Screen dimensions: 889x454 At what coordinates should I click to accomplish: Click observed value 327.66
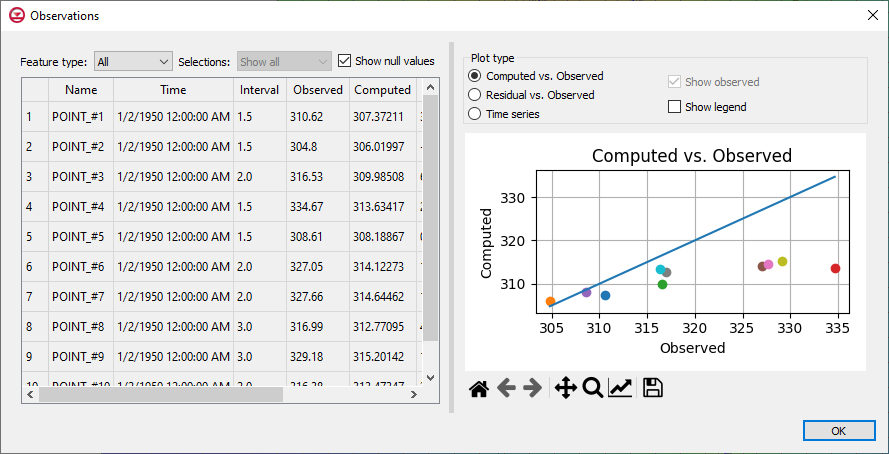pos(318,296)
